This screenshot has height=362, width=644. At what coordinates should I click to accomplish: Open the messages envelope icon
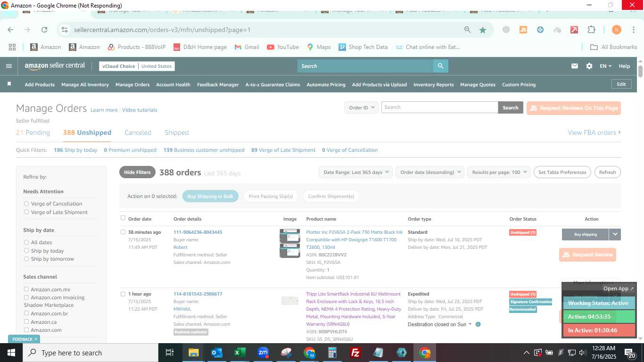(x=574, y=66)
